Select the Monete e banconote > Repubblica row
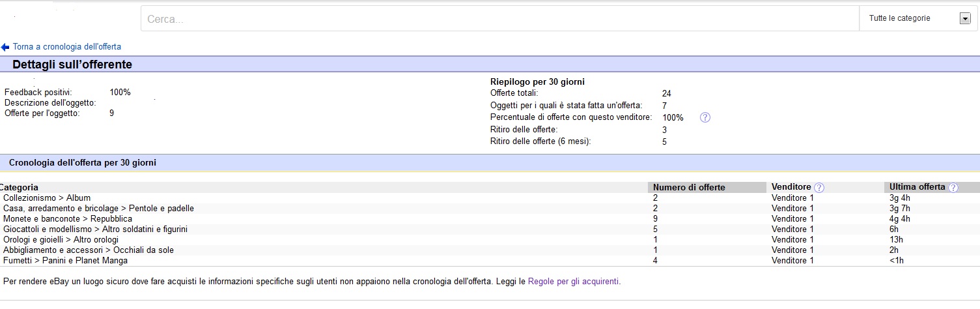The width and height of the screenshot is (980, 309). click(x=490, y=218)
